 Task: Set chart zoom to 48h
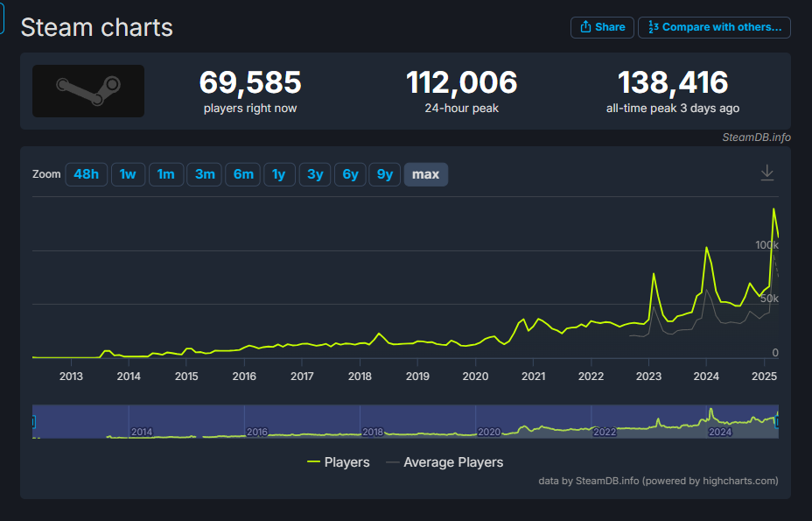point(86,174)
